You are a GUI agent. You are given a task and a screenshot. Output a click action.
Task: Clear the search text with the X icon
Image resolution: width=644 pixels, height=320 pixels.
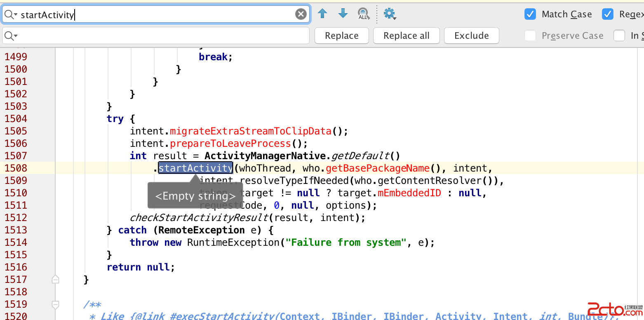301,14
